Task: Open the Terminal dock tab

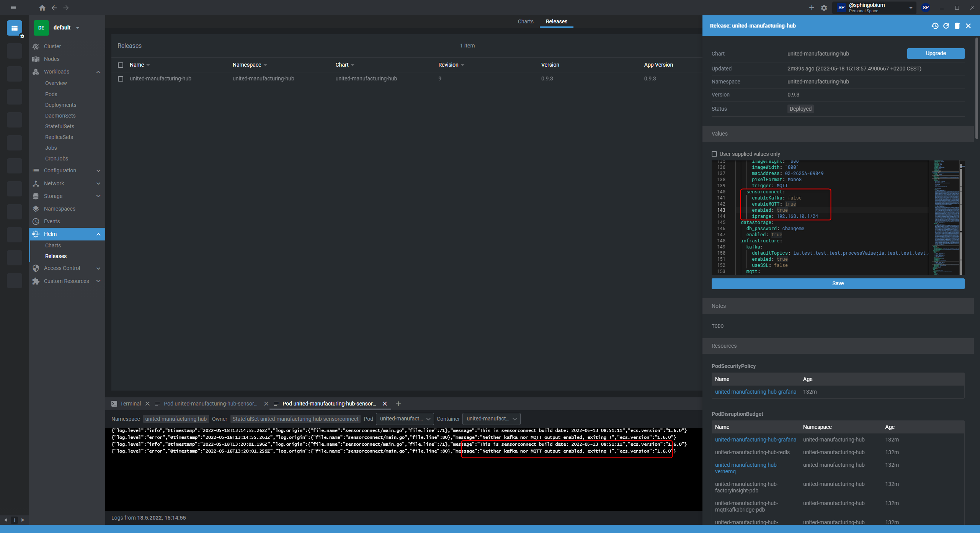Action: pos(130,404)
